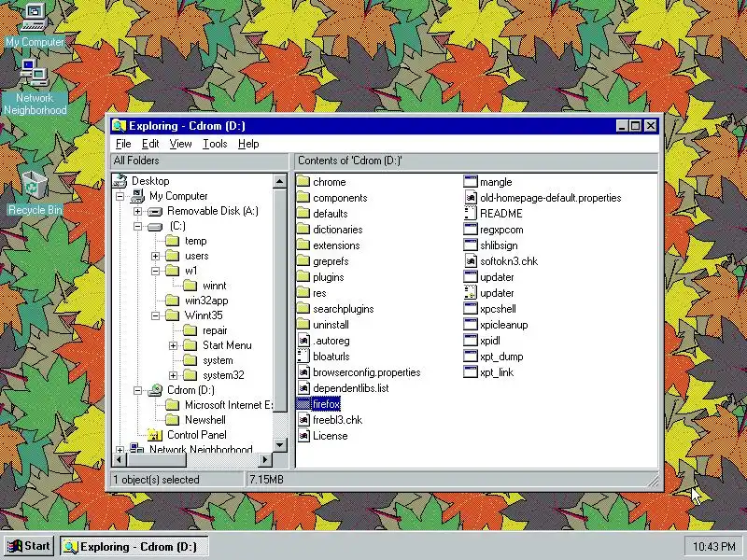747x560 pixels.
Task: Expand the Start Menu folder node
Action: pyautogui.click(x=173, y=345)
